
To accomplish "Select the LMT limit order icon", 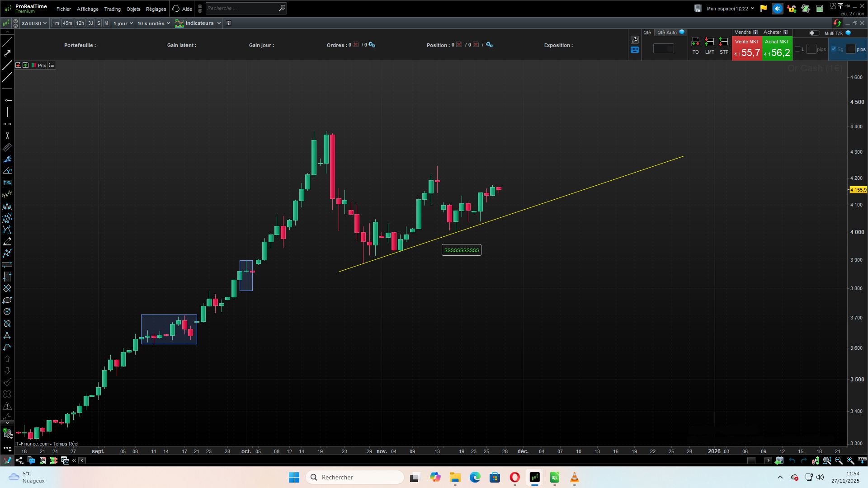I will (710, 42).
